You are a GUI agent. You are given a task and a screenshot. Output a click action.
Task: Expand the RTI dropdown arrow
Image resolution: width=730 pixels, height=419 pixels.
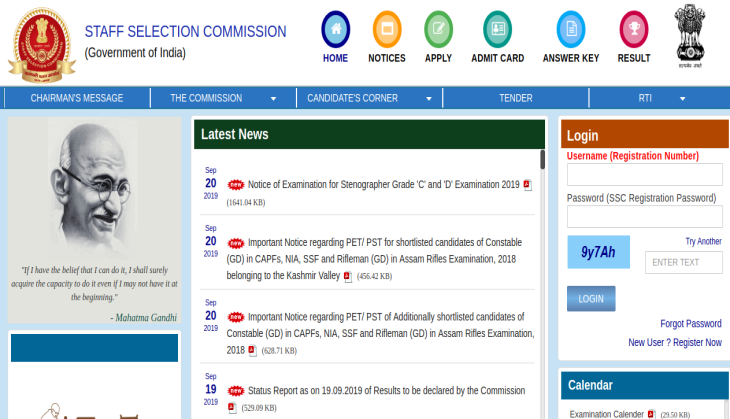683,99
